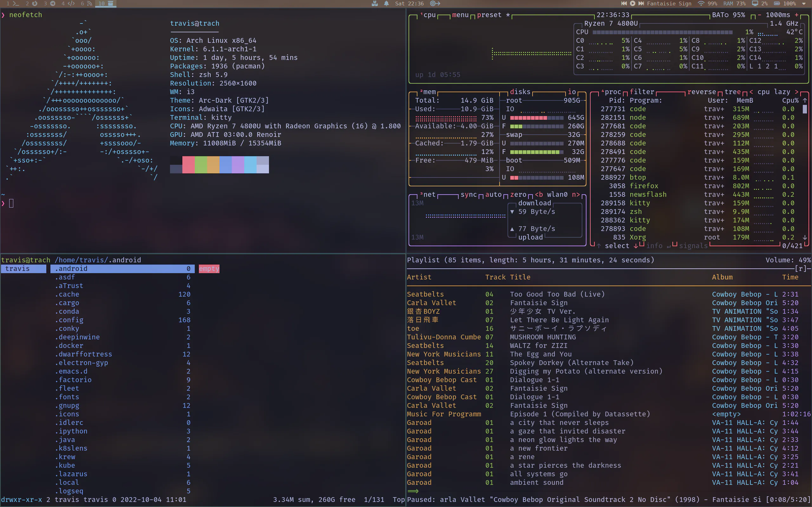812x507 pixels.
Task: Toggle reverse sorting in the process panel
Action: 702,92
